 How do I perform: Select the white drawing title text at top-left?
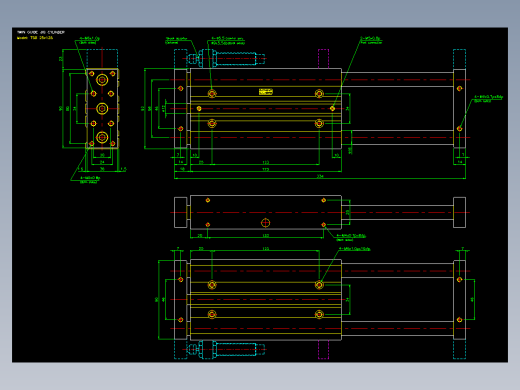pos(41,32)
